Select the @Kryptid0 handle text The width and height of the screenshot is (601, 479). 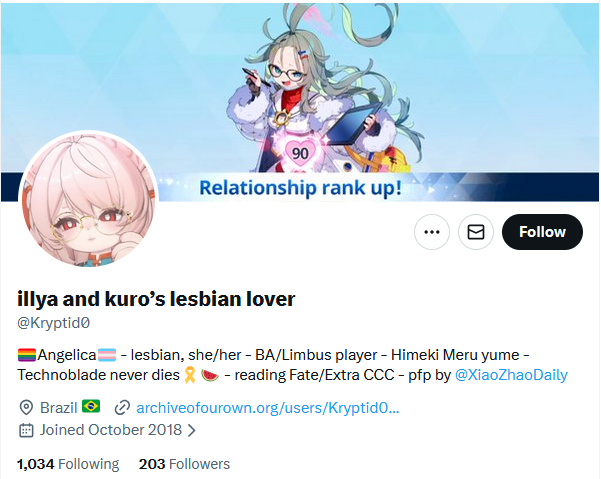54,323
